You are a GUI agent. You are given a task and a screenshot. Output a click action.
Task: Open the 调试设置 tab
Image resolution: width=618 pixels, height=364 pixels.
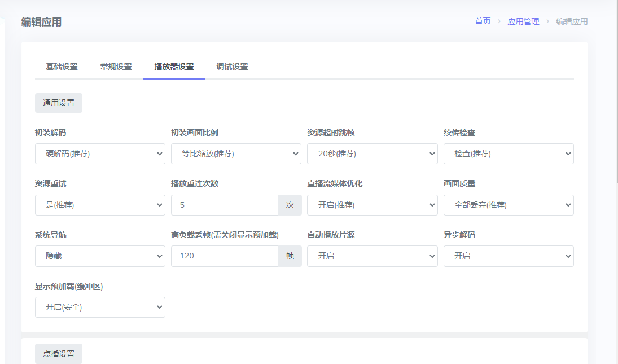[231, 66]
